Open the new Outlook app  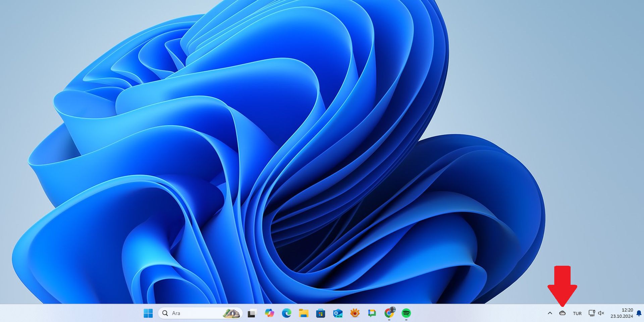338,313
